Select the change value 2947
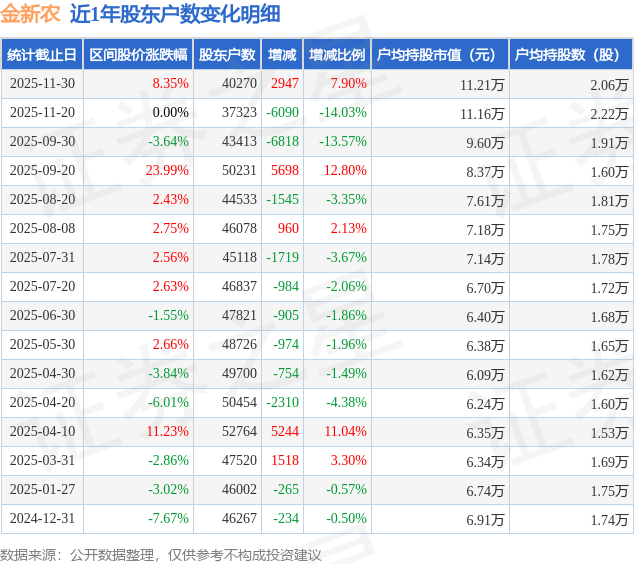 [285, 84]
